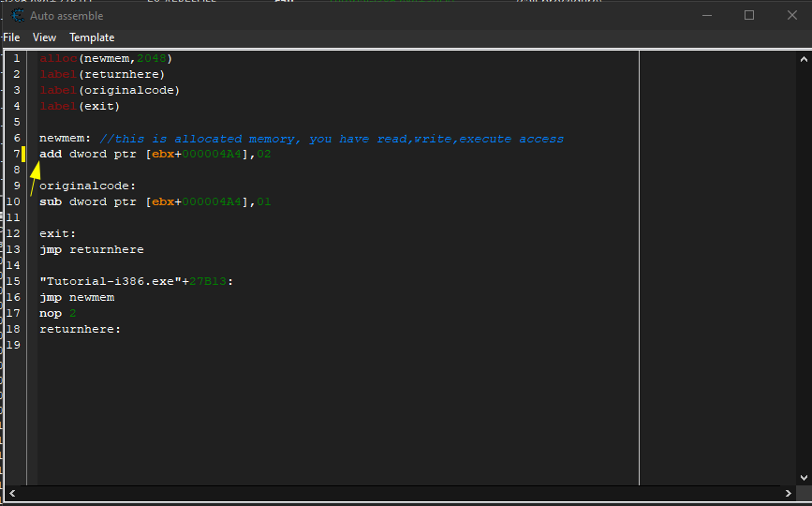812x506 pixels.
Task: Click line number 1 in the gutter
Action: [x=15, y=58]
